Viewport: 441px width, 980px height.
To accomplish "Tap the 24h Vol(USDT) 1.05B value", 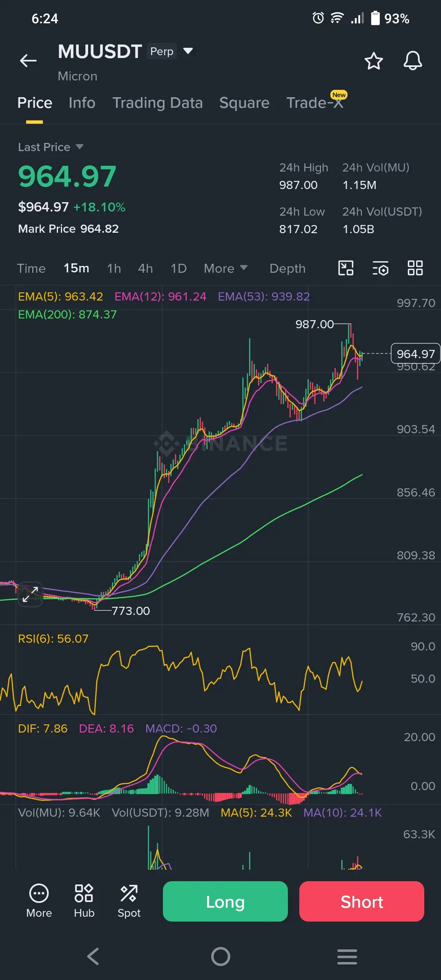I will tap(358, 229).
